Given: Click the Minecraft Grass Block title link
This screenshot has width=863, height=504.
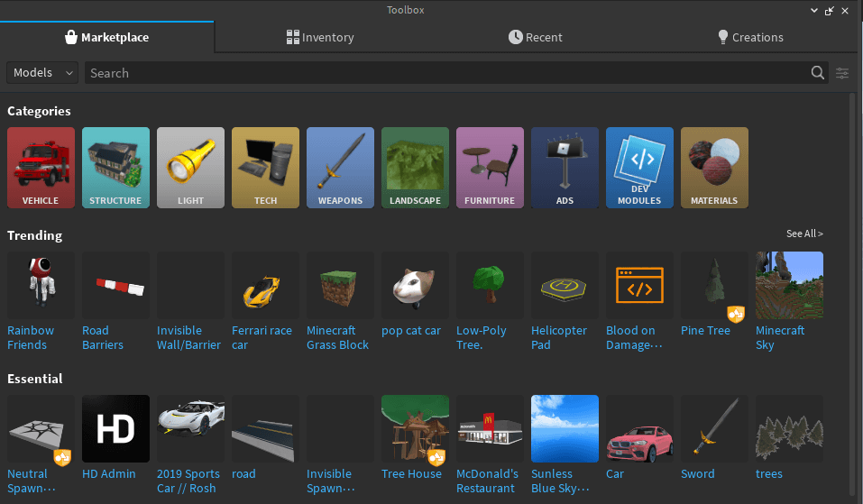Looking at the screenshot, I should [337, 338].
